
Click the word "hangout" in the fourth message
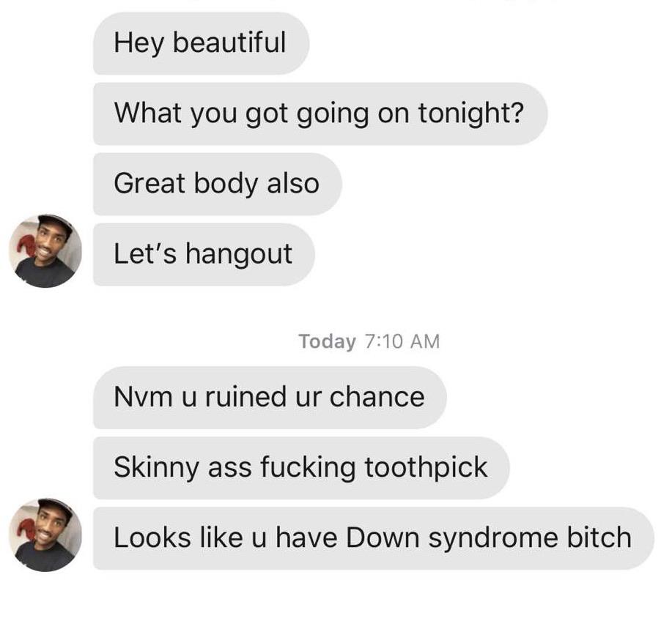239,254
